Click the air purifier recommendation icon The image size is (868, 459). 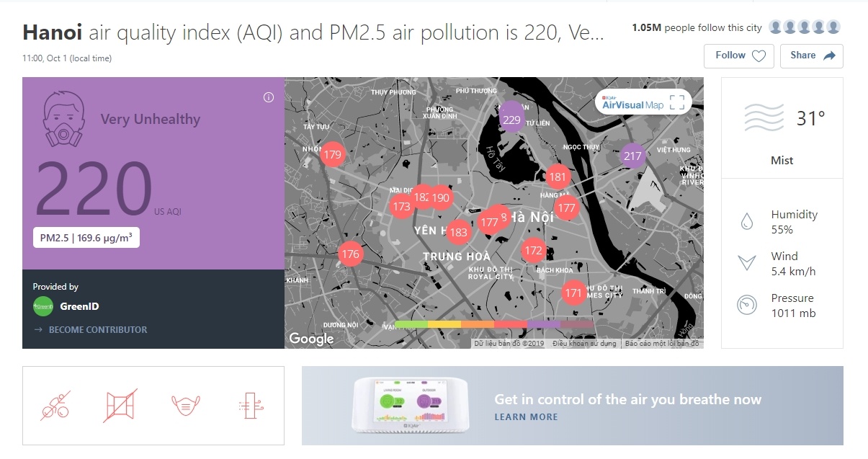point(251,406)
